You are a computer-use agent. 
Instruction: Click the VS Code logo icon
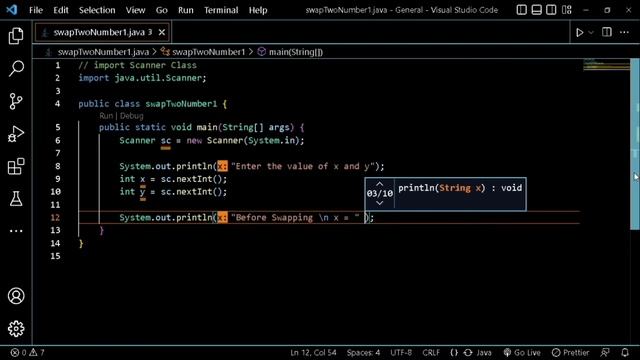coord(12,10)
